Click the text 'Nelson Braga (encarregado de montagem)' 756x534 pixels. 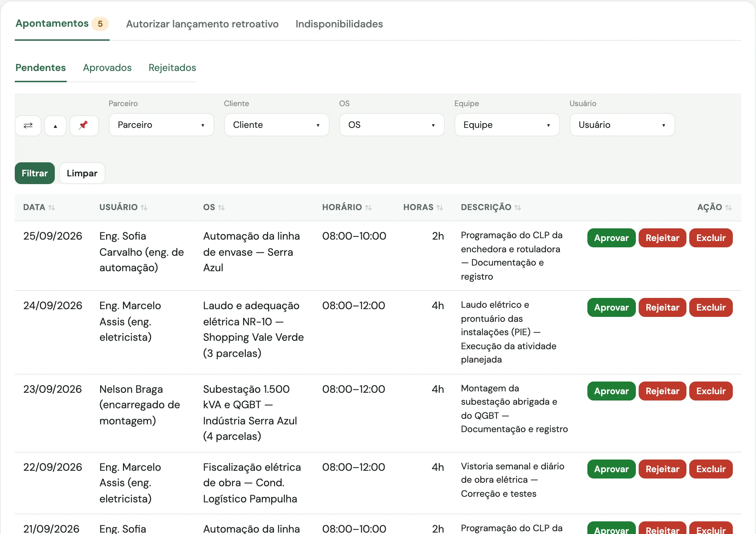click(140, 405)
